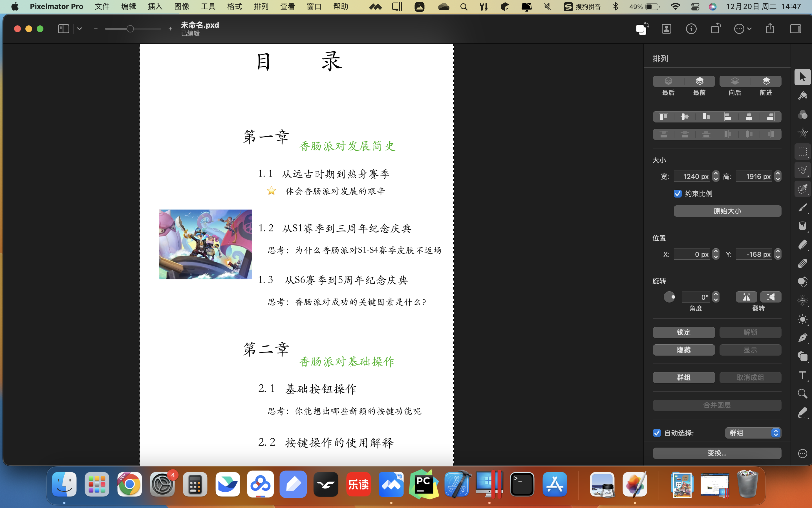Image resolution: width=812 pixels, height=508 pixels.
Task: Click the 锁定 button
Action: (x=683, y=332)
